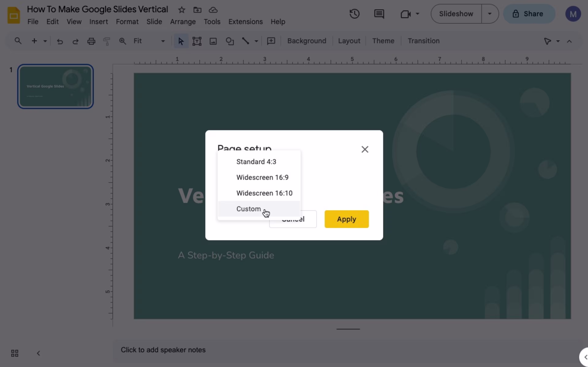Open the Help menu
Viewport: 588px width, 367px height.
click(278, 22)
